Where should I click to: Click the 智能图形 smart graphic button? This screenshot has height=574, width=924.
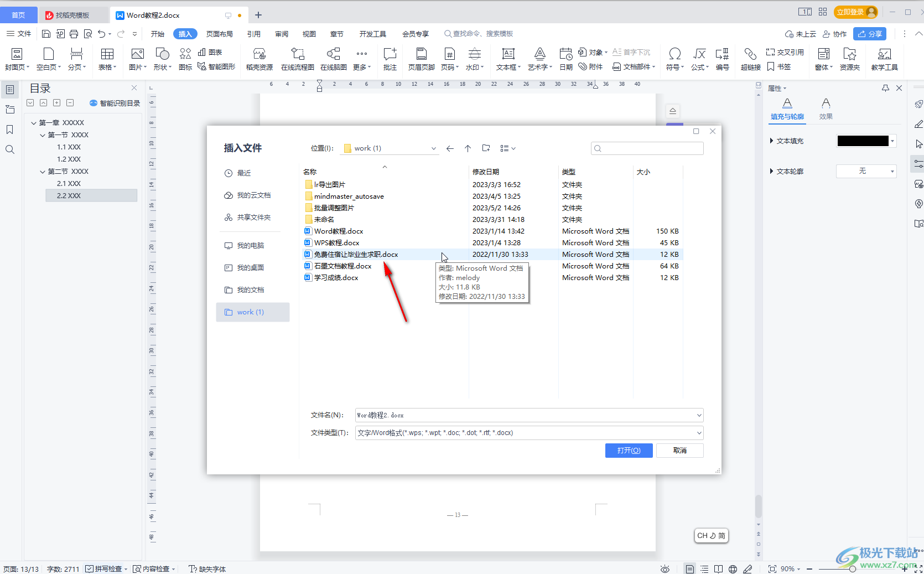[x=217, y=66]
